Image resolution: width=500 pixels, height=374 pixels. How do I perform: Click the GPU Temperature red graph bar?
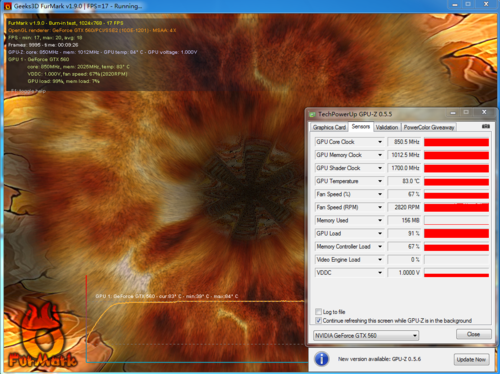(456, 181)
